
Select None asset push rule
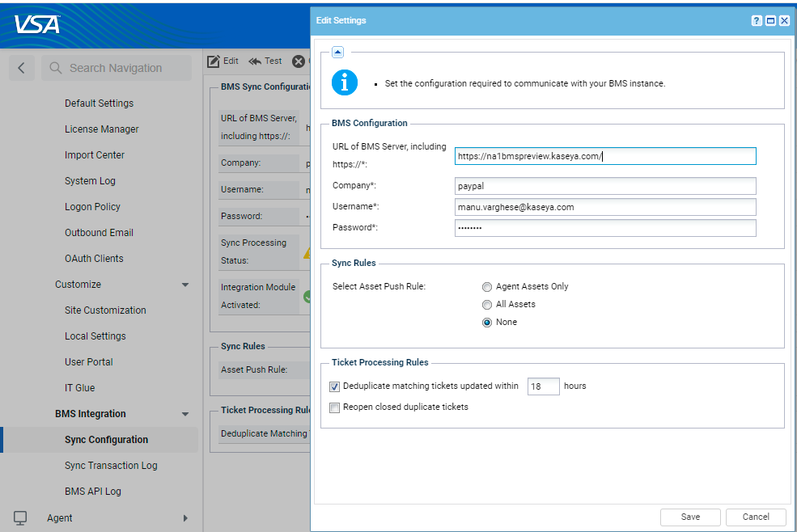pyautogui.click(x=487, y=323)
